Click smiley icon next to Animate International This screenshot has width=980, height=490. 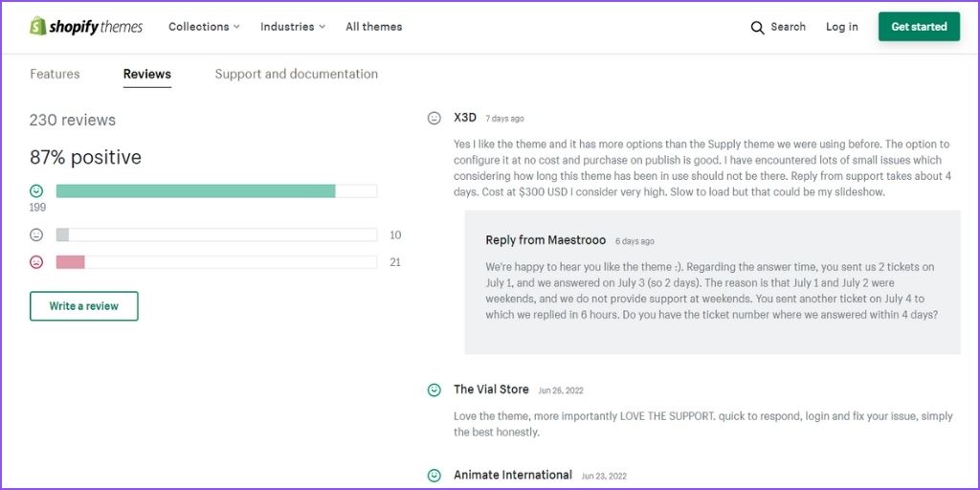click(434, 476)
